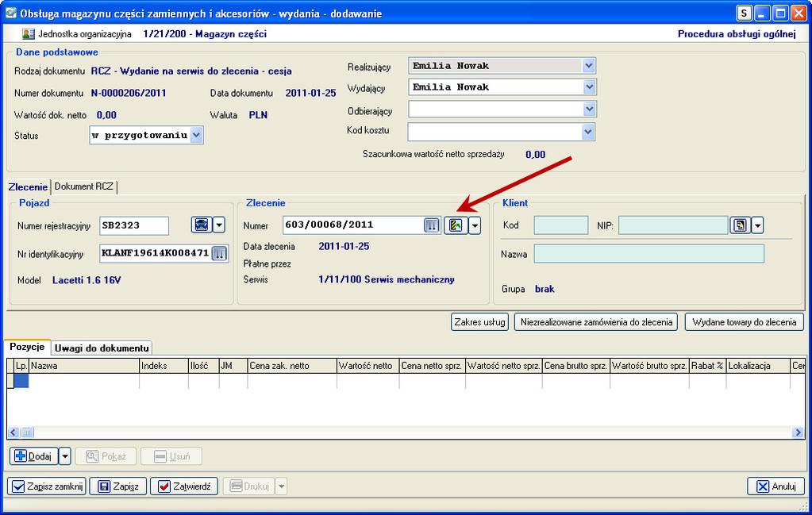Click the Cena brutto sprz. column header
This screenshot has width=812, height=515.
pos(575,365)
